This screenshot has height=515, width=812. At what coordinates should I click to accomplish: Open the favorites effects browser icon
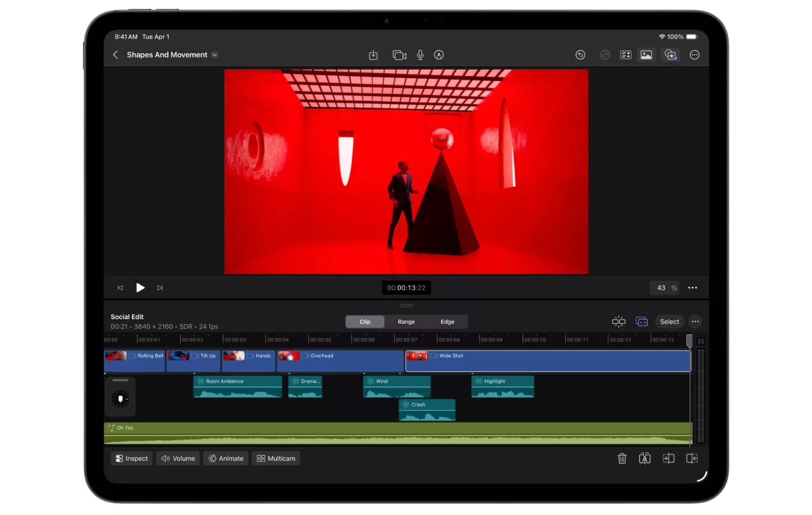[x=670, y=55]
